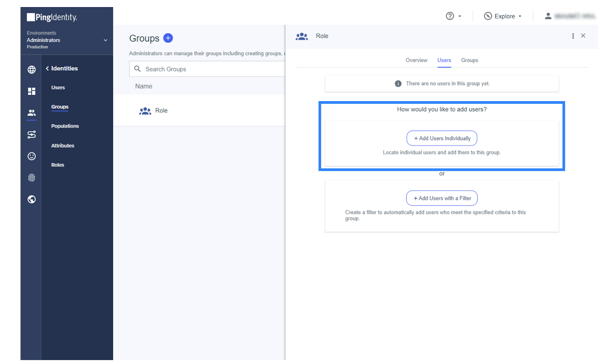
Task: Open the help question mark dropdown
Action: 453,16
